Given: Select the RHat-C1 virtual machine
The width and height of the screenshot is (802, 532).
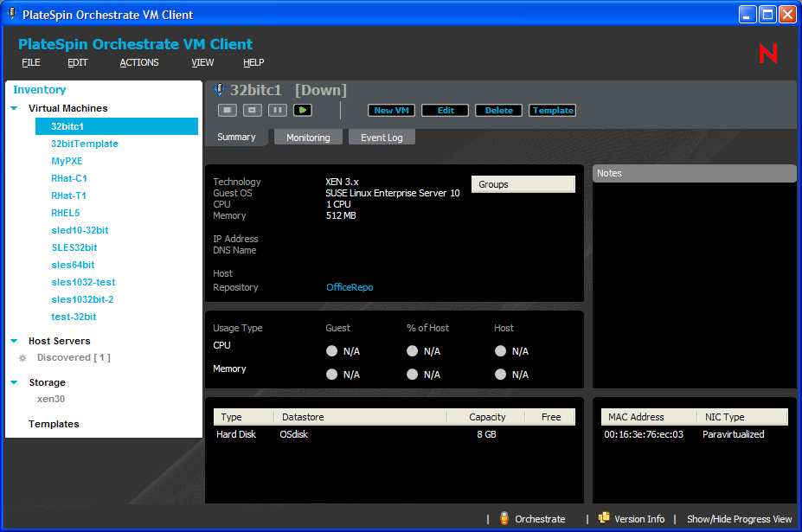Looking at the screenshot, I should point(69,178).
